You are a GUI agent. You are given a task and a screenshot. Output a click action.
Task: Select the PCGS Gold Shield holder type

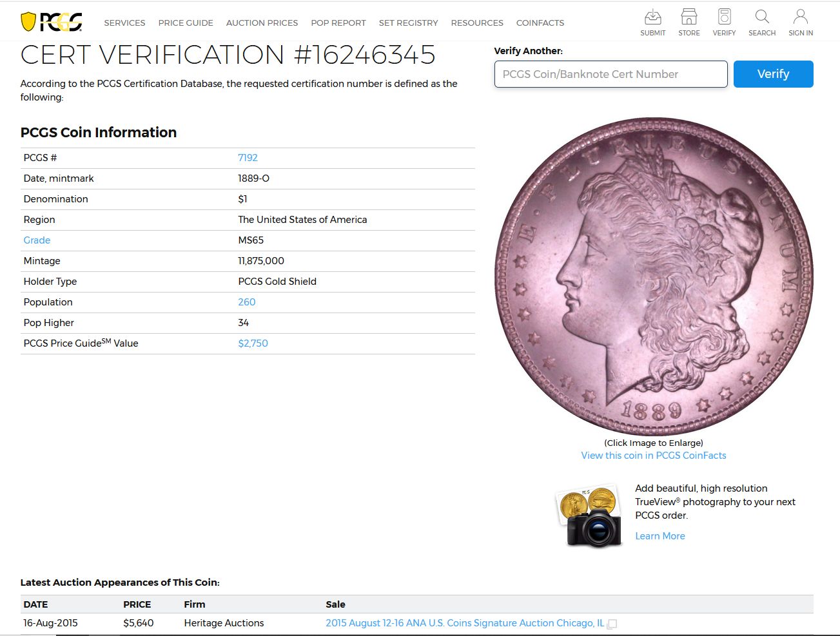[x=277, y=282]
